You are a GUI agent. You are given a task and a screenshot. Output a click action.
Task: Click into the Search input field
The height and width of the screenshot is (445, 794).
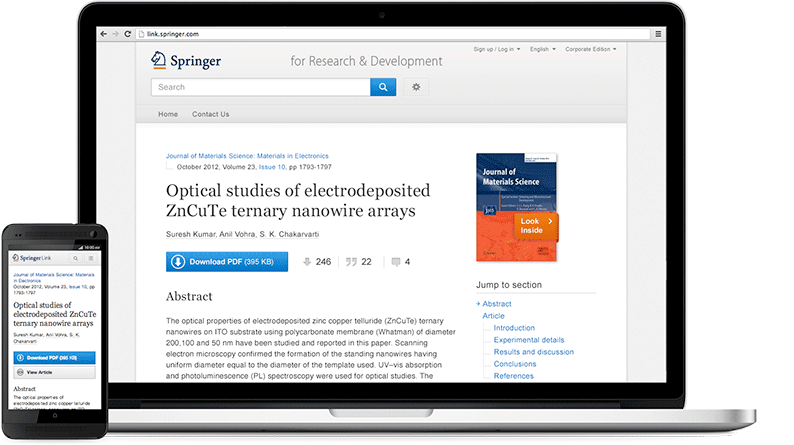coord(260,87)
